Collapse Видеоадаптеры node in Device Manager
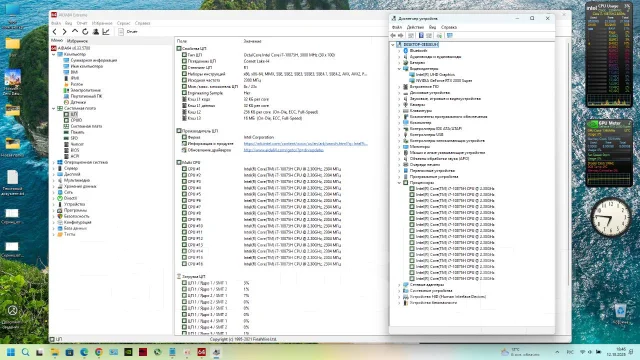 [399, 69]
